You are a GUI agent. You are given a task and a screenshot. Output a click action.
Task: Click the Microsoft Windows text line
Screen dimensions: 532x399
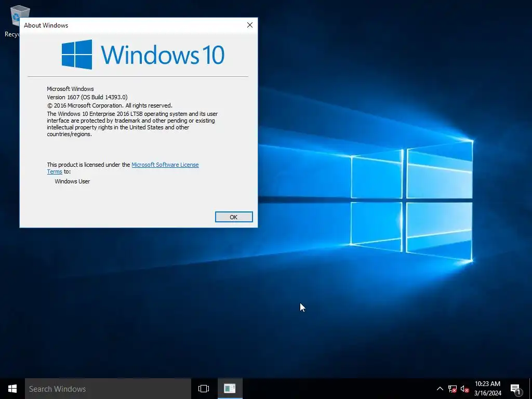pos(70,89)
